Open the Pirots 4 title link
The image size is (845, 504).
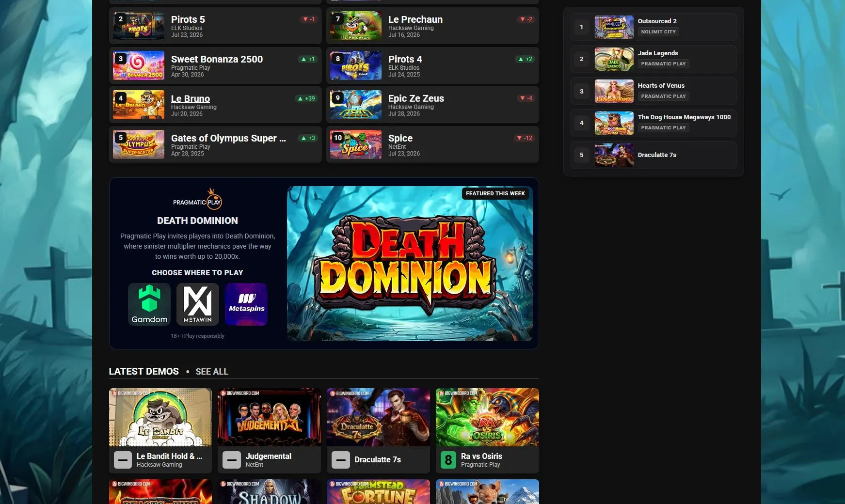pos(405,59)
